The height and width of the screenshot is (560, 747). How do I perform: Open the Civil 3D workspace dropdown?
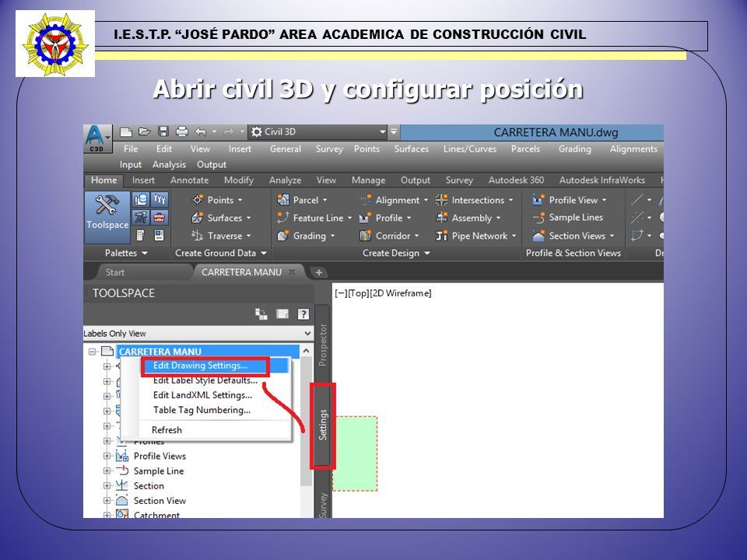[x=383, y=132]
